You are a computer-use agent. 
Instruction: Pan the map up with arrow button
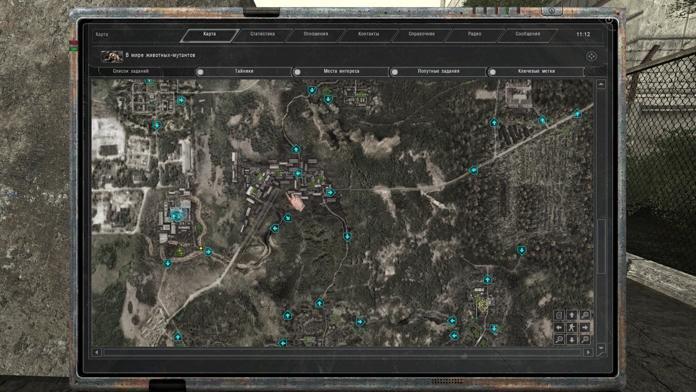(x=572, y=315)
